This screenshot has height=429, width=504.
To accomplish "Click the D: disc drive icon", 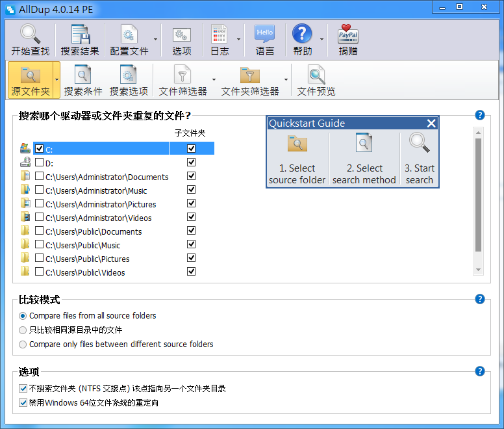I will tap(25, 162).
